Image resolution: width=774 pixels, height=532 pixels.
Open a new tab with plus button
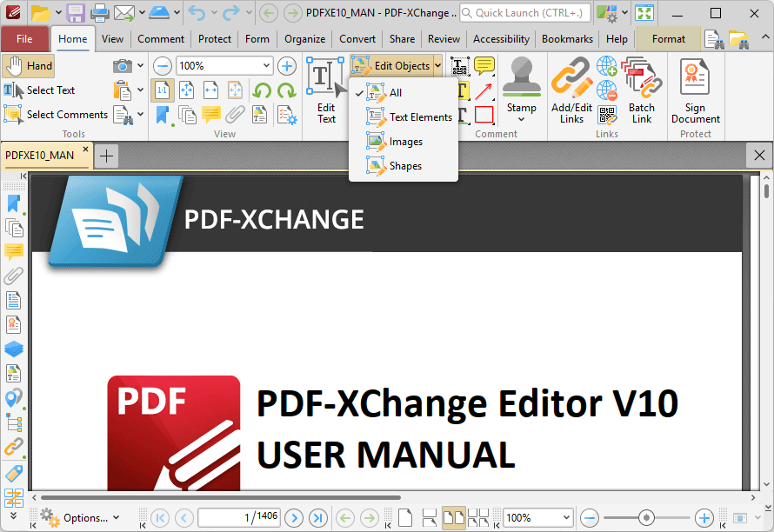coord(106,156)
